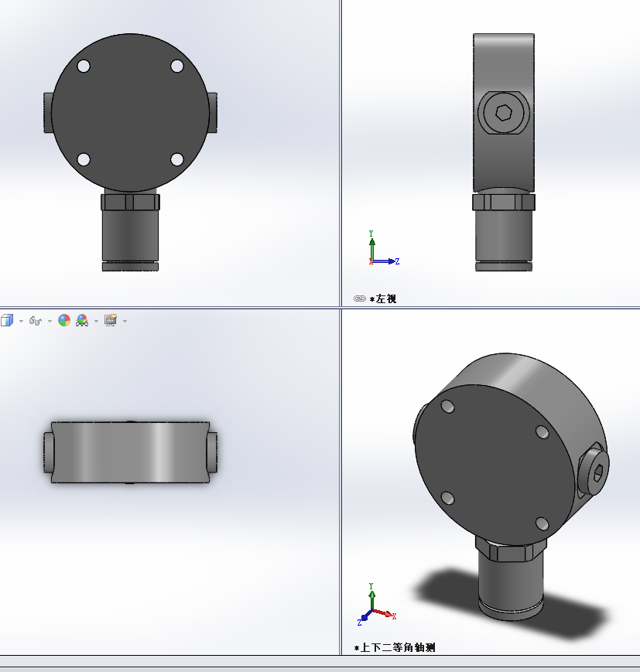Viewport: 640px width, 672px height.
Task: Click the Apply Scene checkered-ball icon
Action: (82, 320)
